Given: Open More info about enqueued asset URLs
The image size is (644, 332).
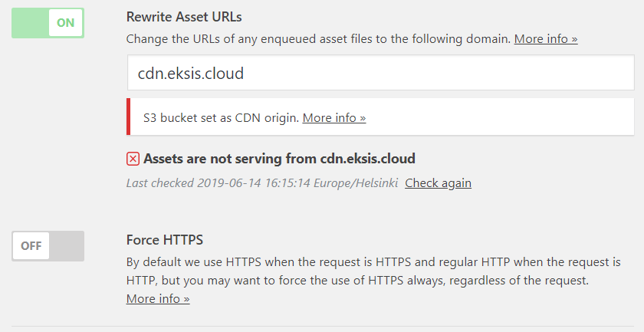Looking at the screenshot, I should [x=546, y=38].
